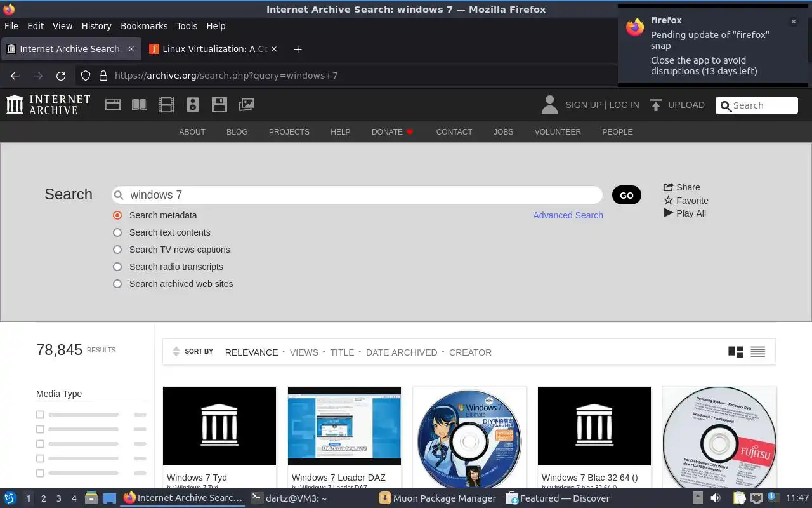Switch to dartz@VM3 terminal window

pos(289,498)
